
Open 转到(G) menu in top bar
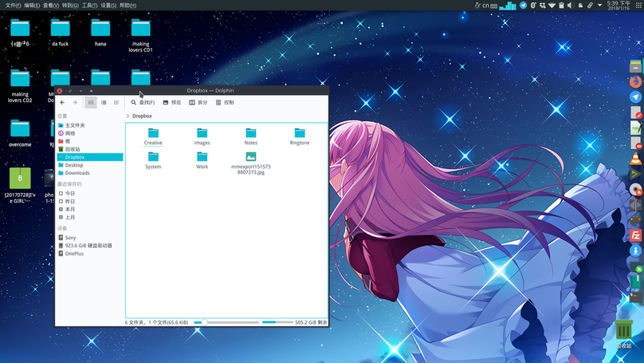pos(70,6)
